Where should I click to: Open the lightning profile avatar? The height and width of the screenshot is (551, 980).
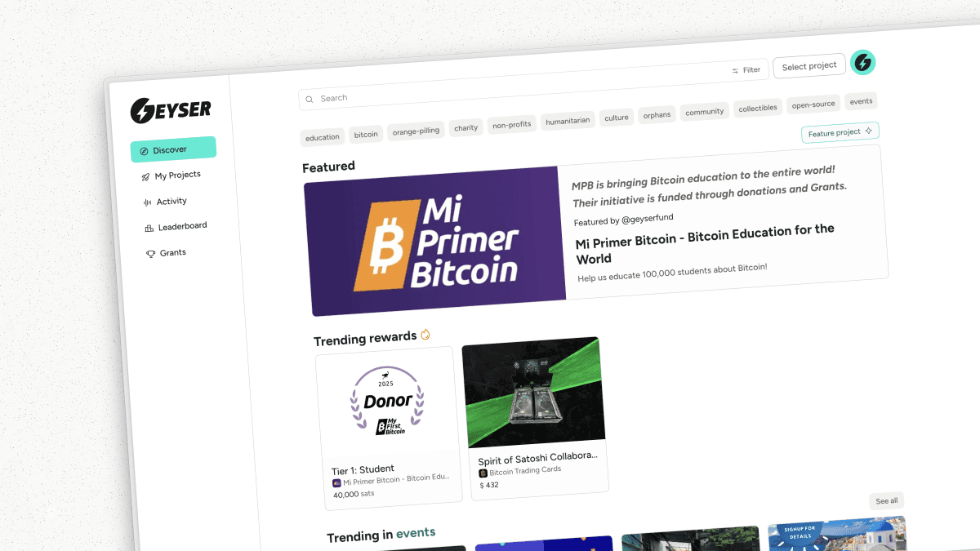pos(862,62)
